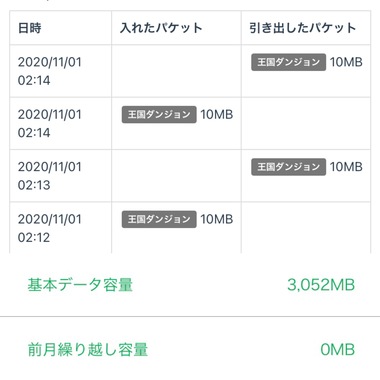
Task: Click date cell of the 02:14 withdrawal row
Action: (x=61, y=71)
